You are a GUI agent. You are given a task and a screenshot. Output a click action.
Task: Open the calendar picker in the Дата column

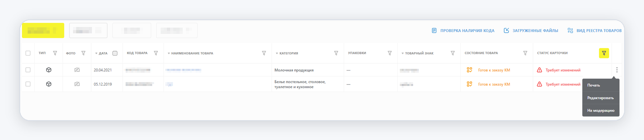point(115,53)
